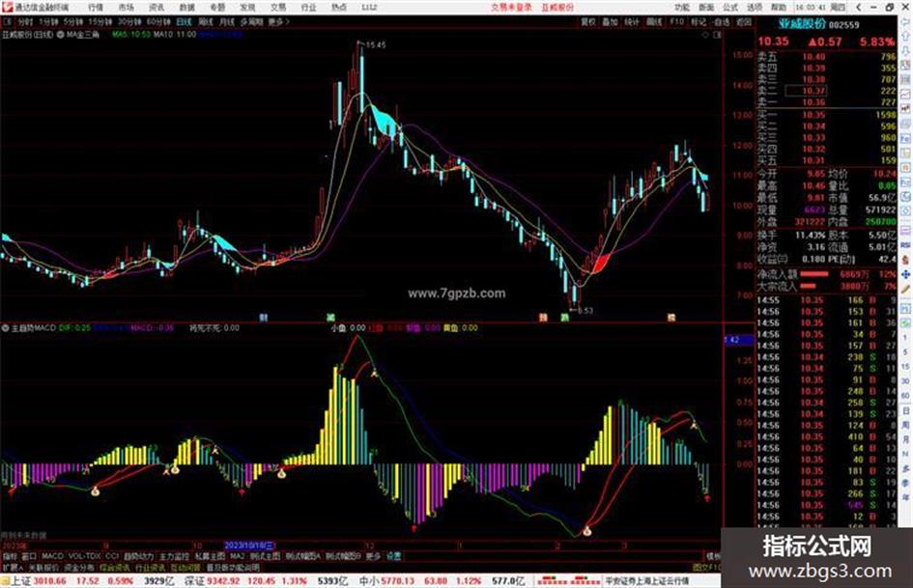Select the 指标 tab at bottom
913x588 pixels.
(10, 556)
